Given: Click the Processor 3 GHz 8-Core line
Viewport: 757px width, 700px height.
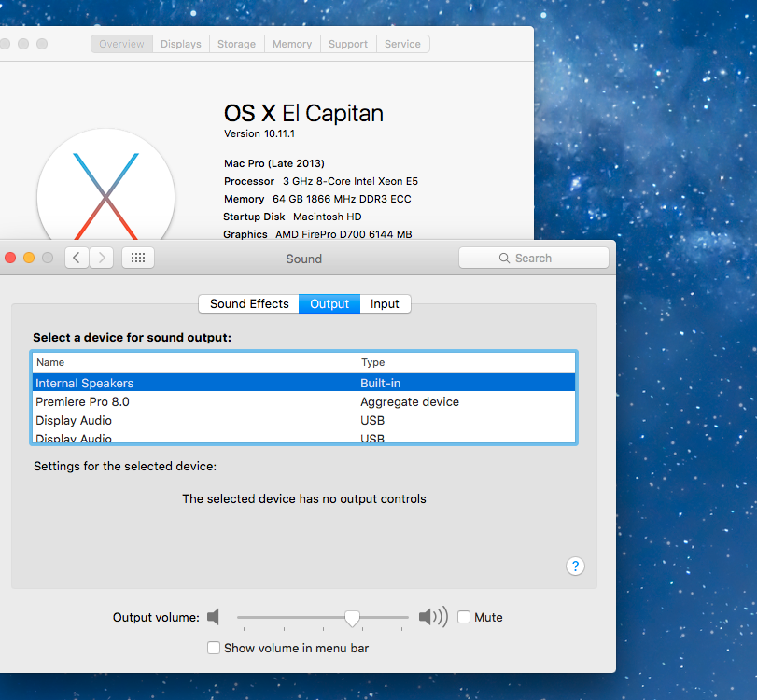Looking at the screenshot, I should pos(320,181).
